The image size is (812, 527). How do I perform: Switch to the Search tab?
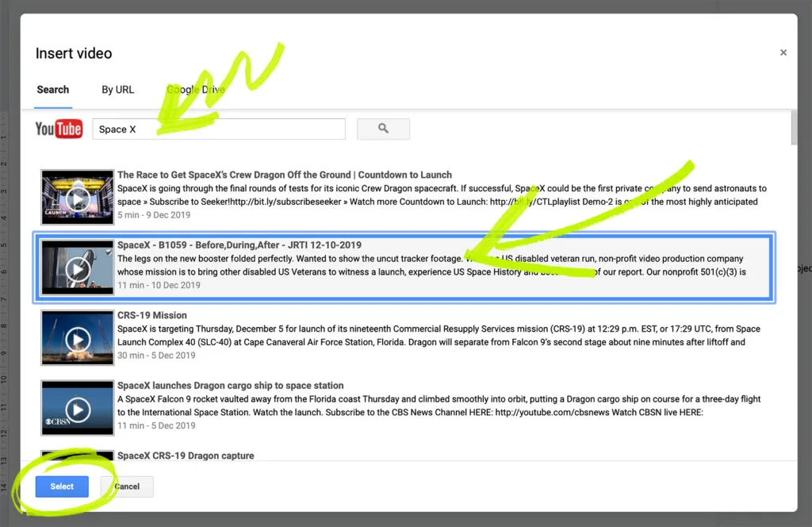(x=53, y=90)
